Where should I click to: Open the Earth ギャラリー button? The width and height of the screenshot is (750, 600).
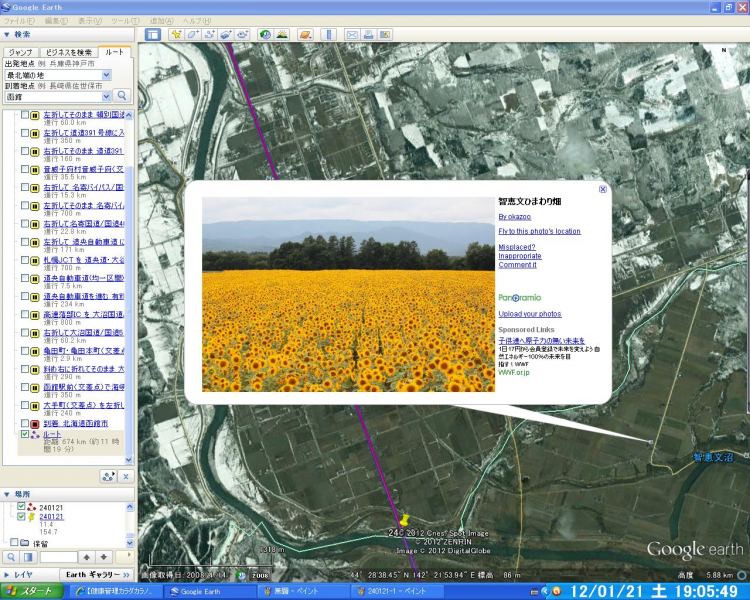97,575
